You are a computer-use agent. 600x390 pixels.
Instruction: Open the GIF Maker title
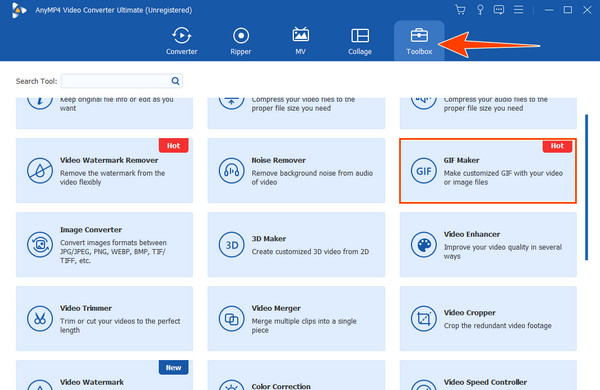coord(461,160)
